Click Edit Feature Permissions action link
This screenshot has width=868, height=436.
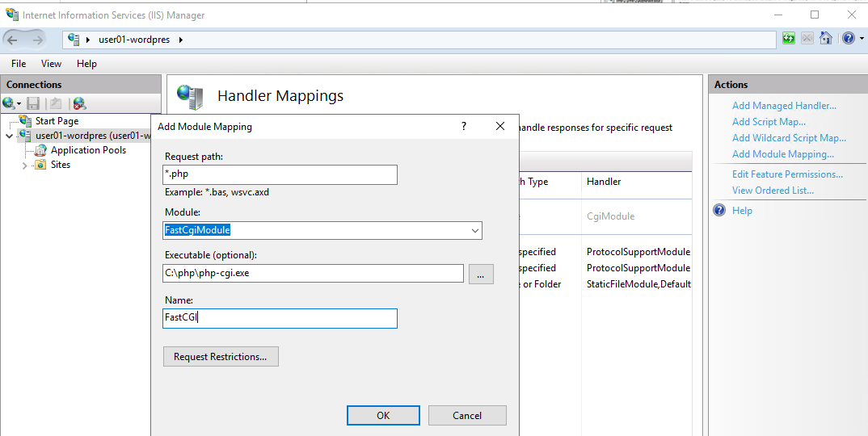coord(787,174)
